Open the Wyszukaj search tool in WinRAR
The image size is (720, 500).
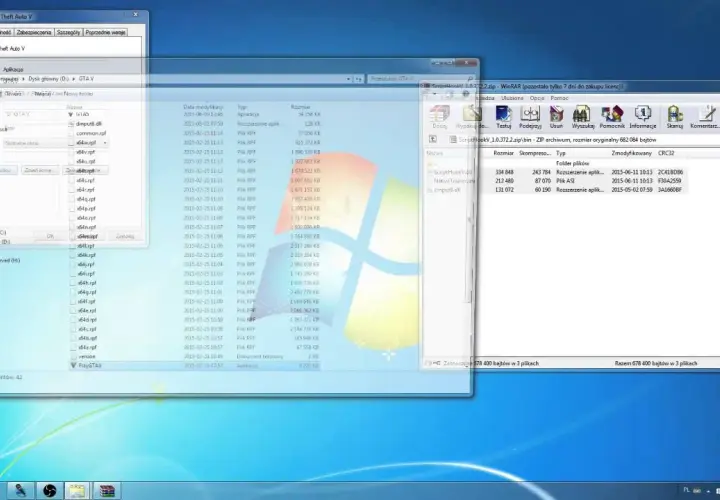pyautogui.click(x=583, y=117)
